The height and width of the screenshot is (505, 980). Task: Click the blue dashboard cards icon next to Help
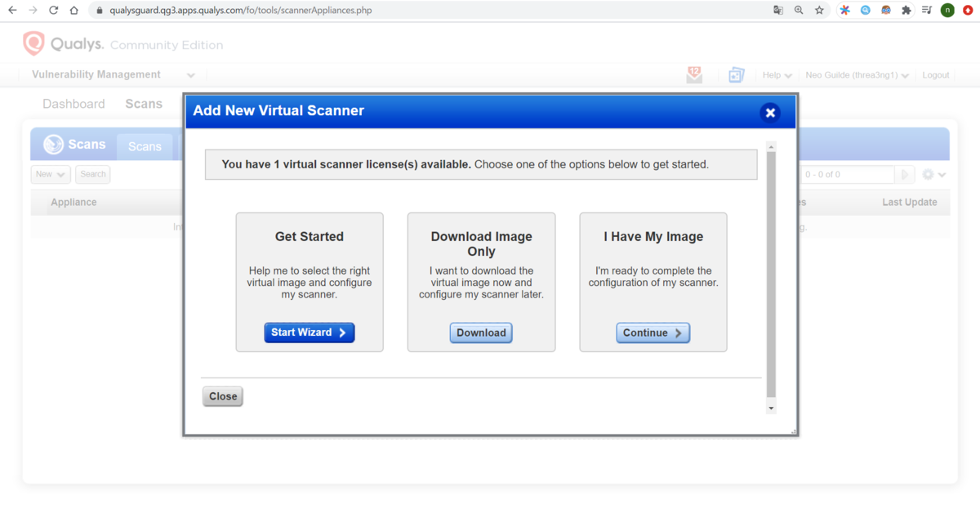(737, 74)
